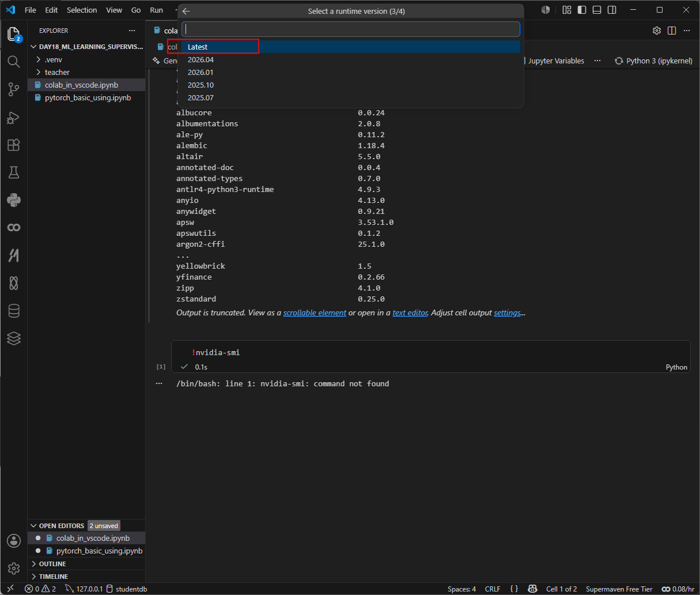Change CRLF line ending setting
Image resolution: width=700 pixels, height=595 pixels.
(493, 589)
